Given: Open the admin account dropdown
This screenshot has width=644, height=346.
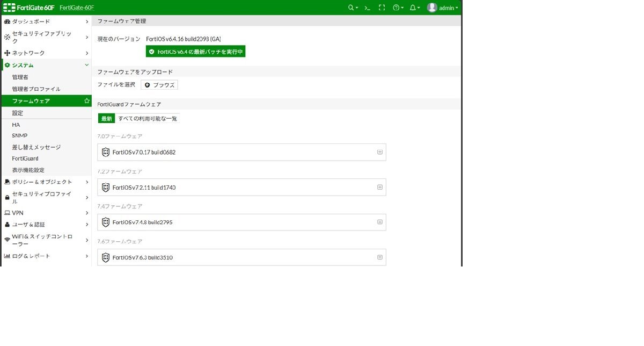Looking at the screenshot, I should (x=449, y=8).
